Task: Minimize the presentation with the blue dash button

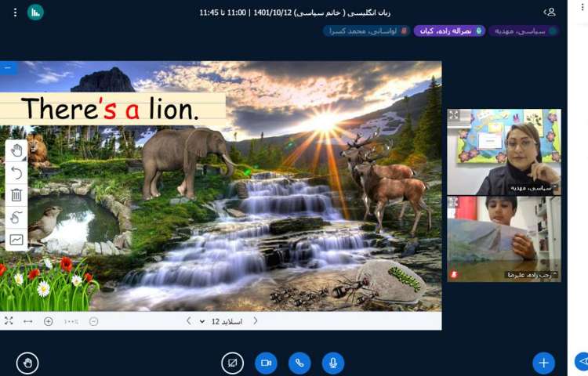Action: click(x=9, y=68)
